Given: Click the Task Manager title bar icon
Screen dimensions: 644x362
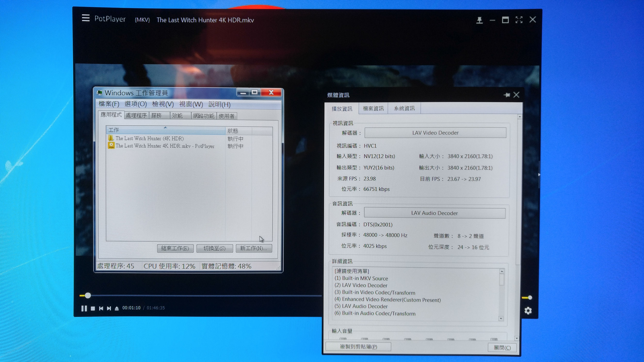Looking at the screenshot, I should pos(100,93).
